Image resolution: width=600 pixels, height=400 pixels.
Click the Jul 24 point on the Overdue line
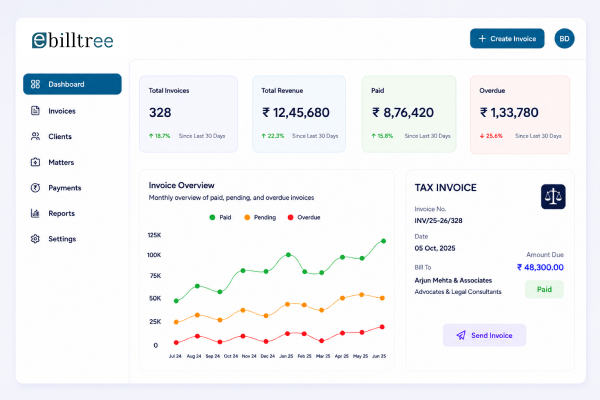pyautogui.click(x=176, y=343)
